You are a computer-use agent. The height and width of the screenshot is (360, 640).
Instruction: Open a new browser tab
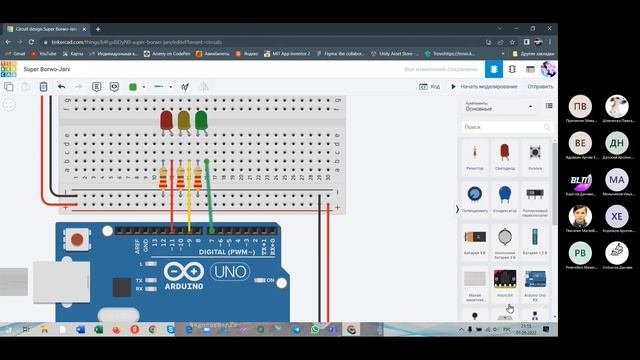(x=98, y=29)
